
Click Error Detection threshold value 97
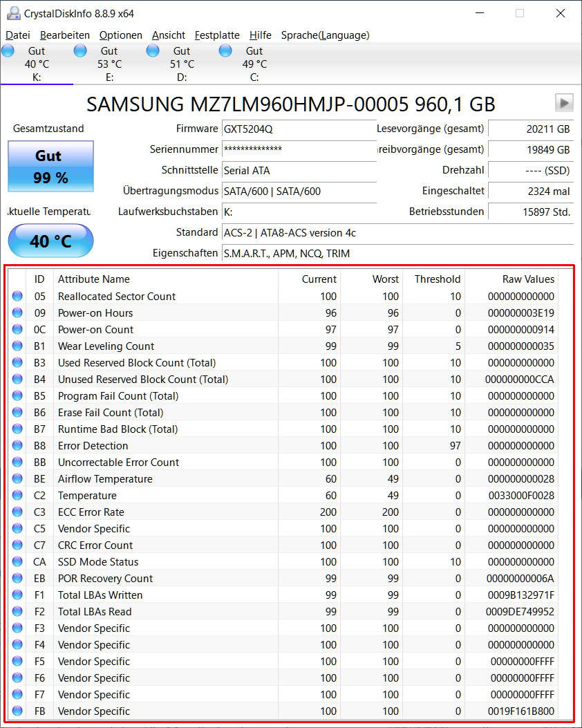coord(456,446)
